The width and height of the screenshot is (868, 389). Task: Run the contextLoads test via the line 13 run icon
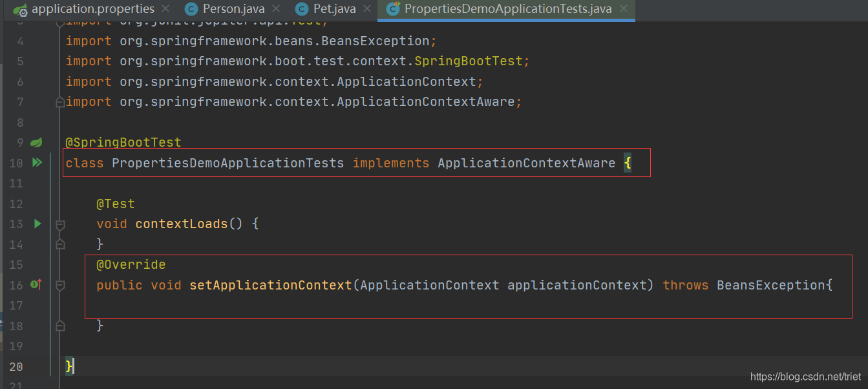pyautogui.click(x=37, y=224)
